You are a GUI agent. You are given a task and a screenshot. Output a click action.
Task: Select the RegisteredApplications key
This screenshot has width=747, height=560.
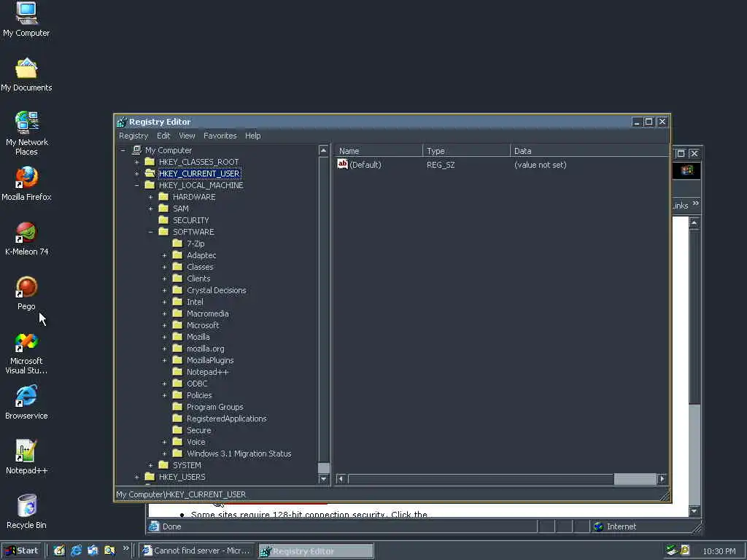(227, 419)
